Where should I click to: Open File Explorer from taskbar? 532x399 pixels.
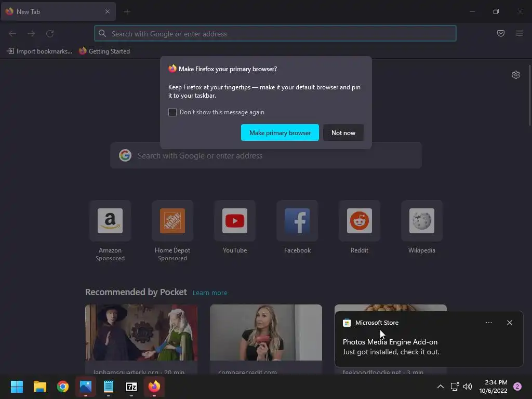[39, 387]
